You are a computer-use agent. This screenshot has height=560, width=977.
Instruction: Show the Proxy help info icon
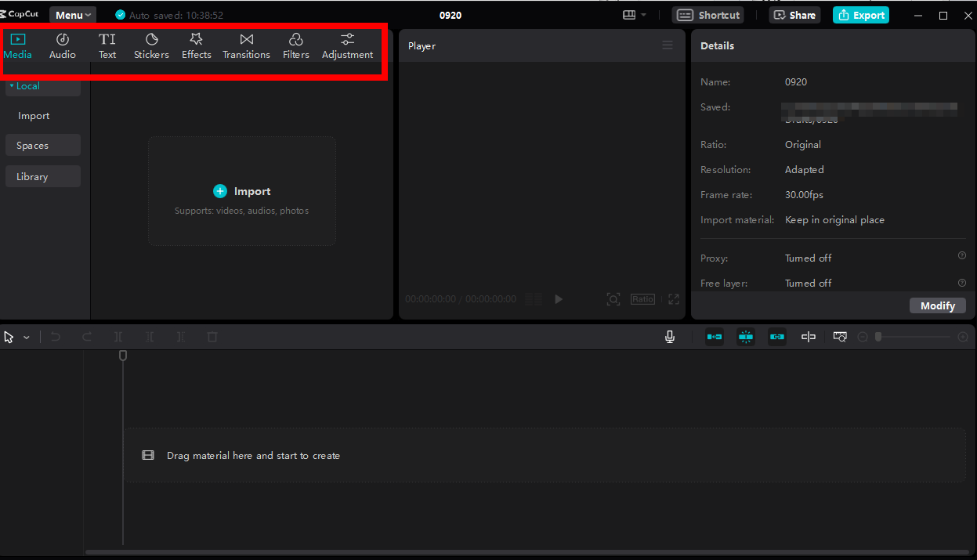click(x=962, y=255)
